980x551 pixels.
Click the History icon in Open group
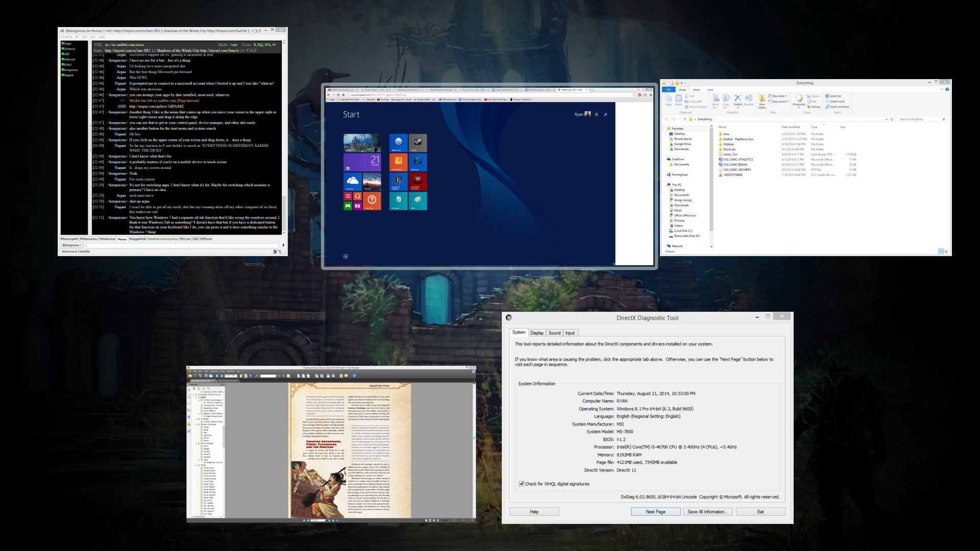click(x=814, y=107)
